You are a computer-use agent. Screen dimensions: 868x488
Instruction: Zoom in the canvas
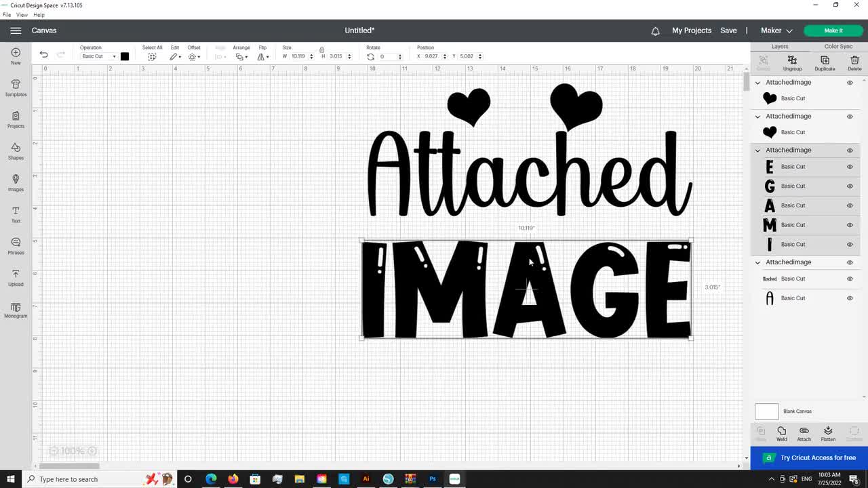(92, 451)
